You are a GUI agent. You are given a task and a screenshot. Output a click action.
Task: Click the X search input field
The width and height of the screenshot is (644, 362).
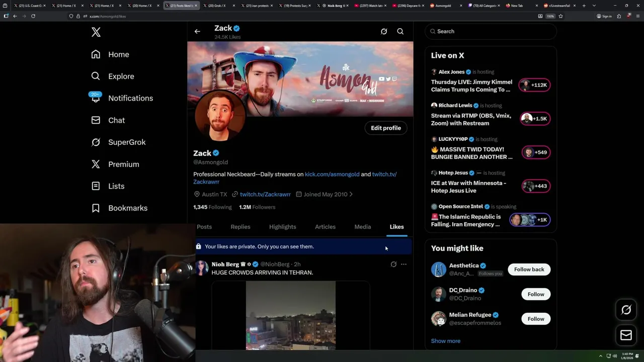491,31
